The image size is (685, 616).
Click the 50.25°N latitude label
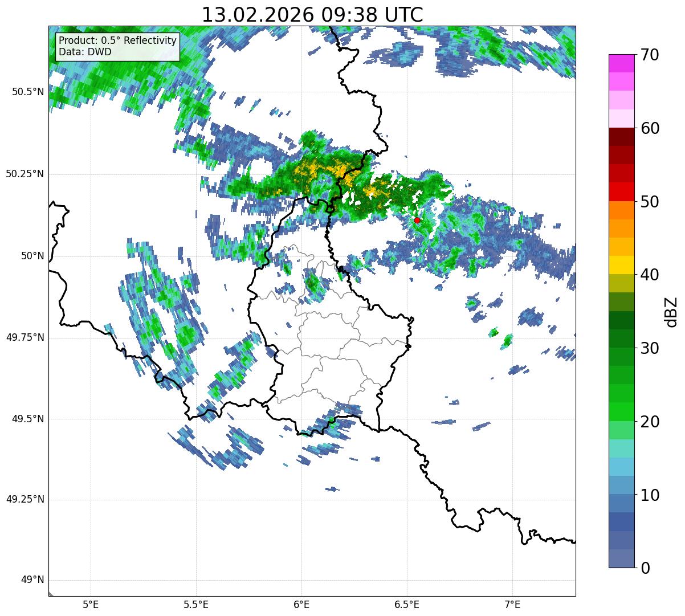click(x=25, y=174)
